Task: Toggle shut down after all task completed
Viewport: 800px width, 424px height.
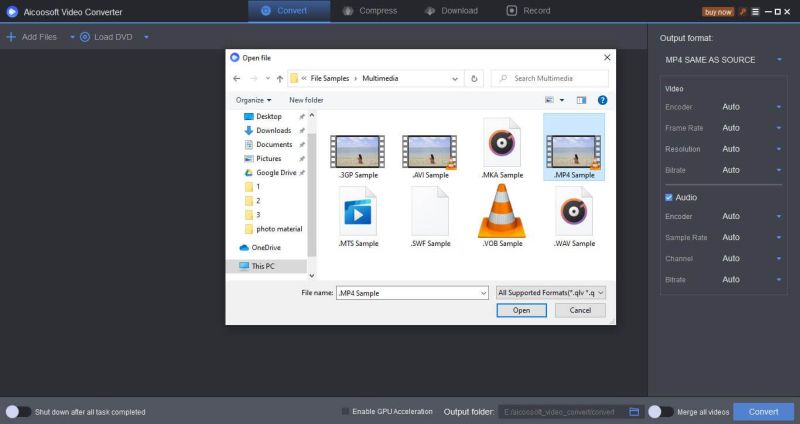Action: (18, 411)
